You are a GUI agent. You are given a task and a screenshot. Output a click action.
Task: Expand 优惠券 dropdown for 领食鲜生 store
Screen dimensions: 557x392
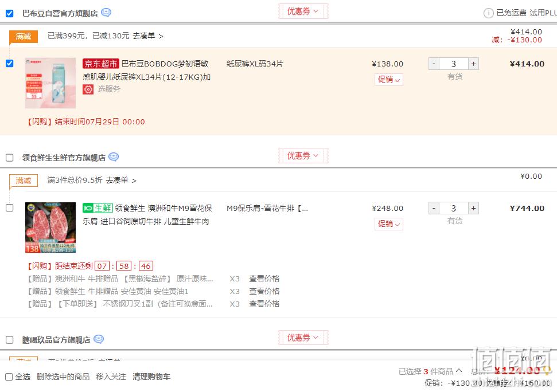303,156
